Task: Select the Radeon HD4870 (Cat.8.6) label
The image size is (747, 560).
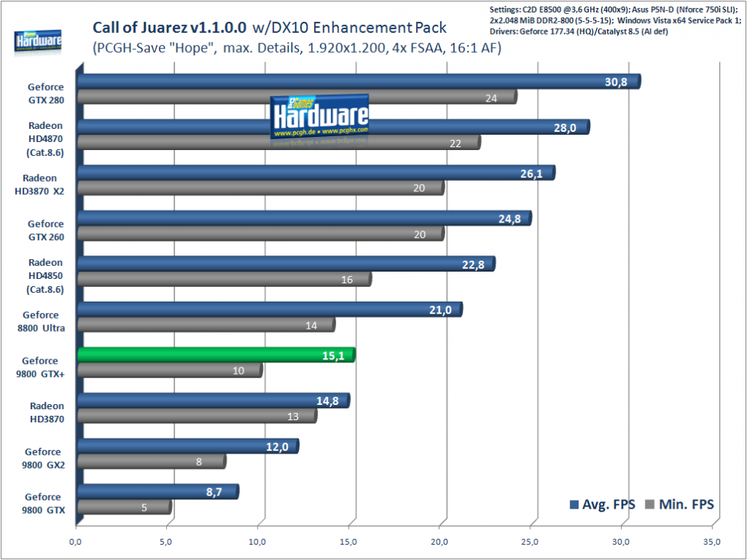Action: pos(45,139)
